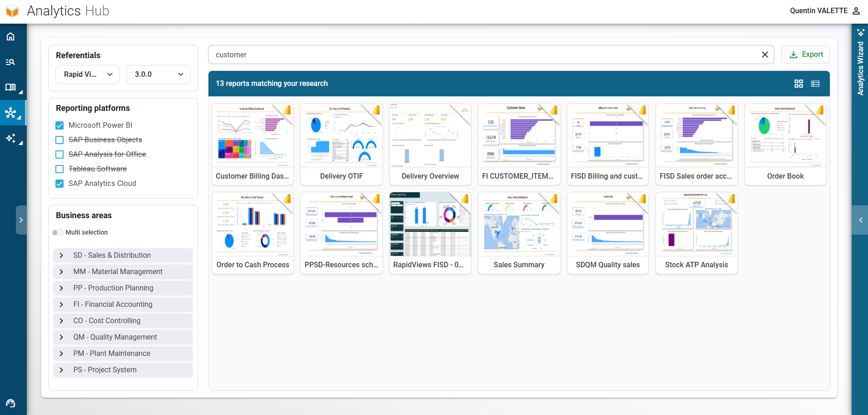Open the support headset icon
This screenshot has height=415, width=868.
[x=10, y=403]
